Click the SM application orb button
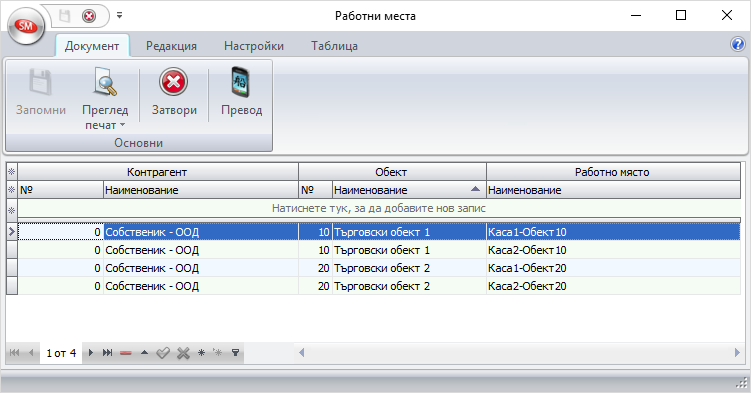This screenshot has width=751, height=393. (26, 26)
